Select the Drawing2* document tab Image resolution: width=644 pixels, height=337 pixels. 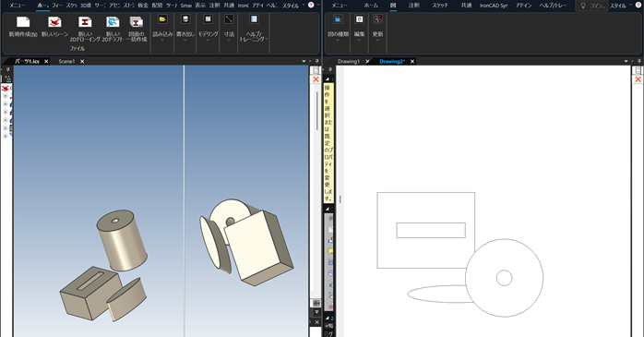coord(392,61)
